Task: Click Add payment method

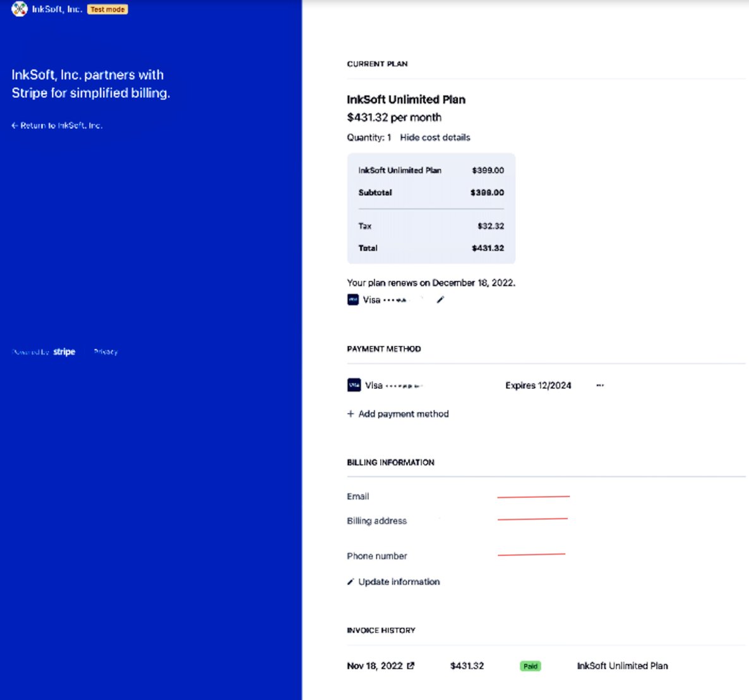Action: (403, 414)
